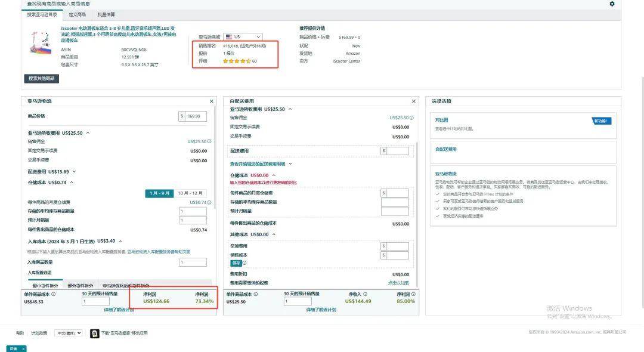
Task: Click the 反馈 tab at bottom left
Action: (x=14, y=348)
